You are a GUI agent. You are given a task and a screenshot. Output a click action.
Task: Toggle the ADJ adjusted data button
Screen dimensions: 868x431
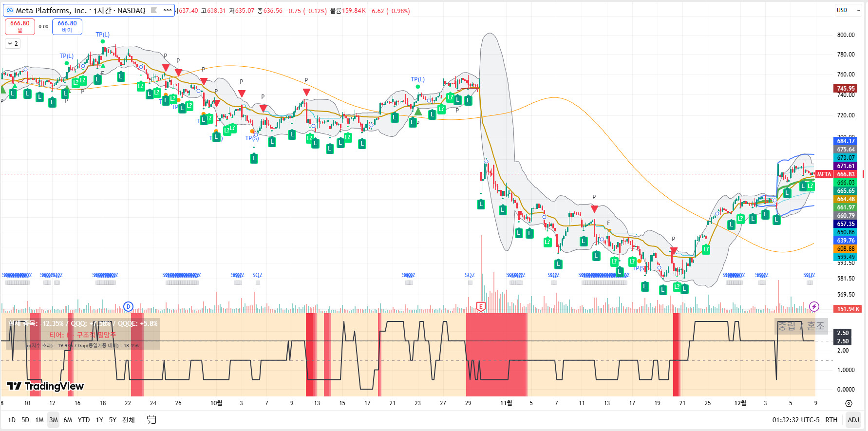click(853, 420)
